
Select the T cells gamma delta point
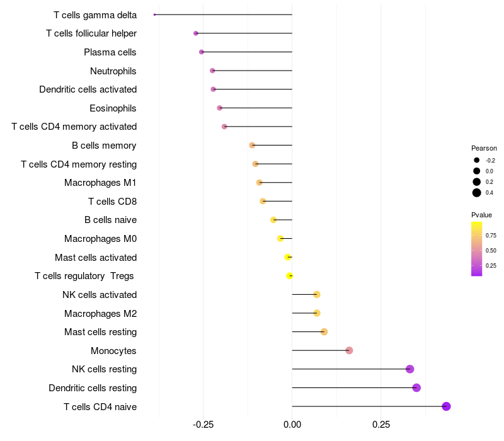click(154, 14)
